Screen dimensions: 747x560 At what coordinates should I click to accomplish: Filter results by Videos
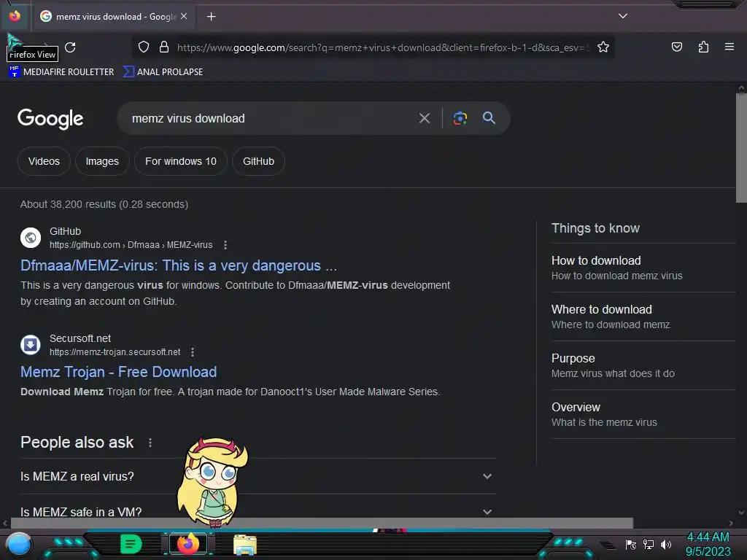[44, 161]
